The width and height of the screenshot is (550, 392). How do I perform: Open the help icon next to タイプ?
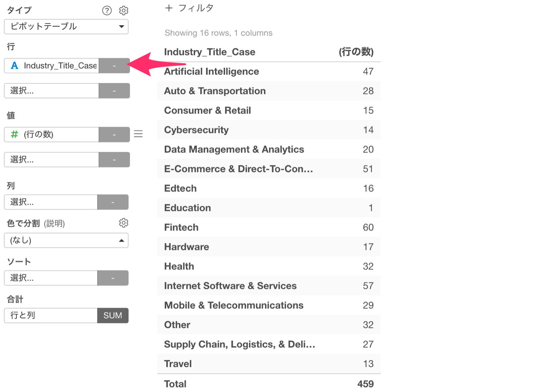(107, 10)
